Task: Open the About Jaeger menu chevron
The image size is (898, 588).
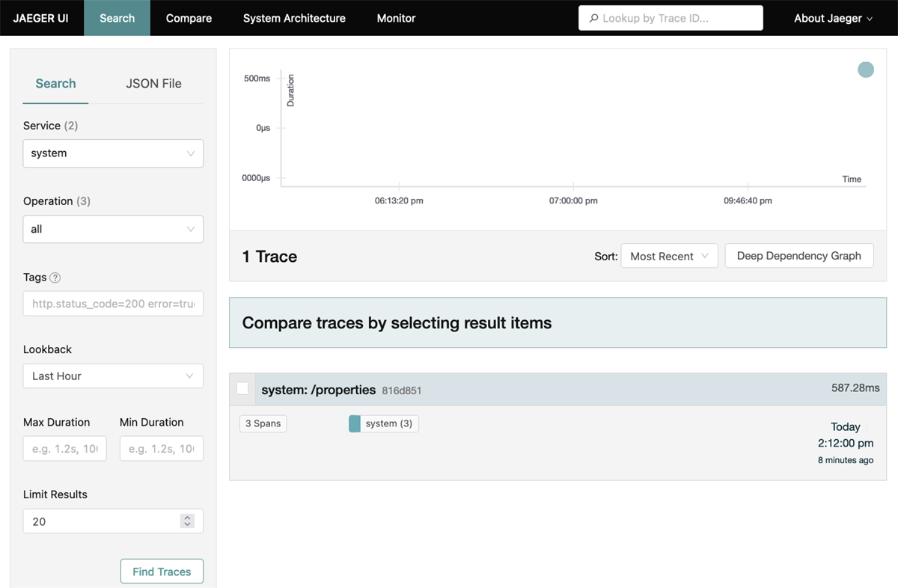Action: [x=870, y=19]
